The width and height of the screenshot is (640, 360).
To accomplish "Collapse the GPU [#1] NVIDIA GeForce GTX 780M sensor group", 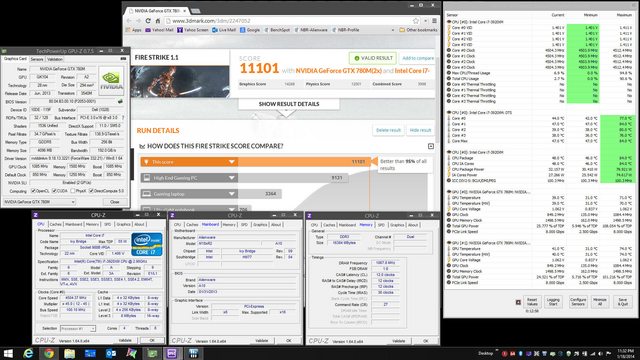I will click(x=449, y=243).
